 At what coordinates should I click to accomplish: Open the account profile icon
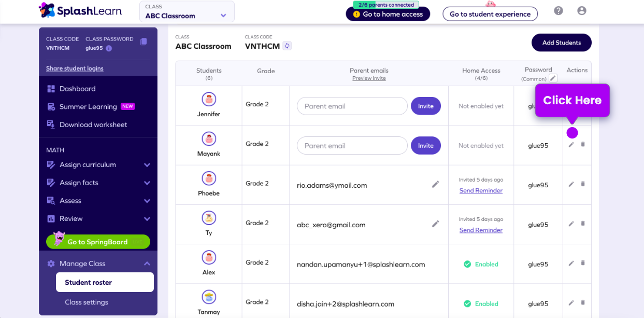coord(581,10)
